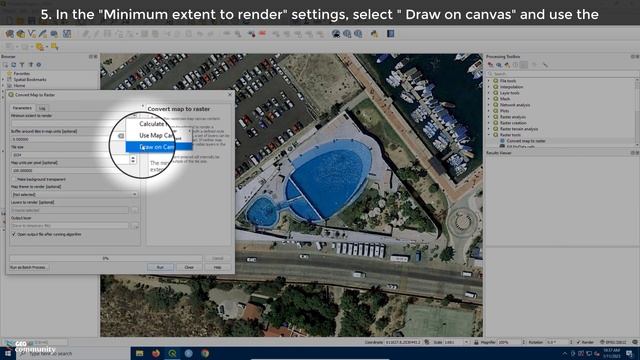Switch to the Parameters tab

(22, 108)
